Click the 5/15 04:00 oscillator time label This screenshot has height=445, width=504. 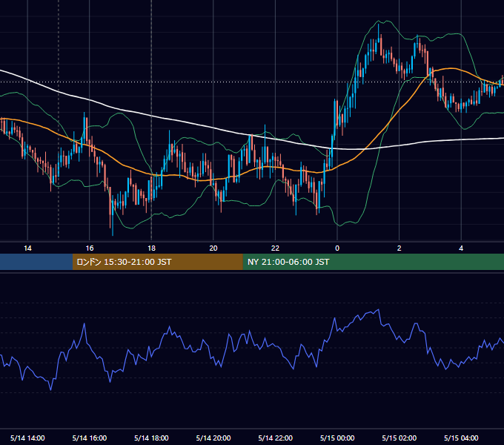(461, 438)
